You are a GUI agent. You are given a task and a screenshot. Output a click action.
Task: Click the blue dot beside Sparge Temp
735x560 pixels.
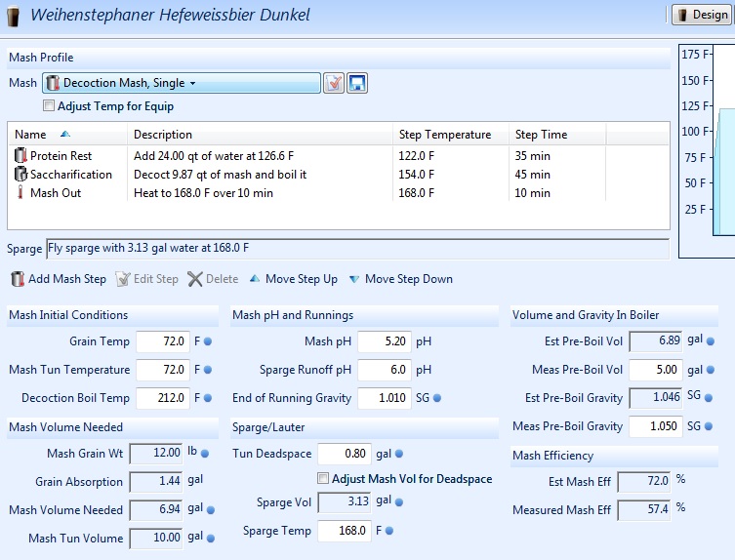[x=389, y=531]
